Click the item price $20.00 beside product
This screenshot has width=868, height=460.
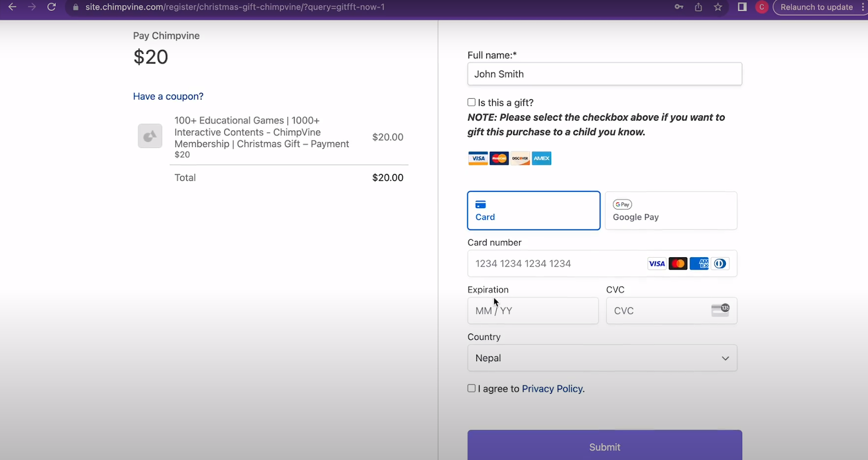click(x=388, y=137)
